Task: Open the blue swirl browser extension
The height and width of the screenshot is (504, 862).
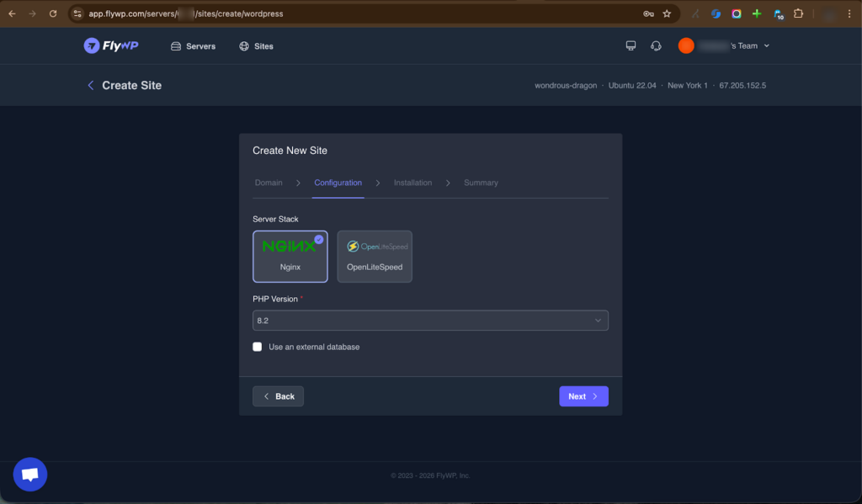Action: point(716,13)
